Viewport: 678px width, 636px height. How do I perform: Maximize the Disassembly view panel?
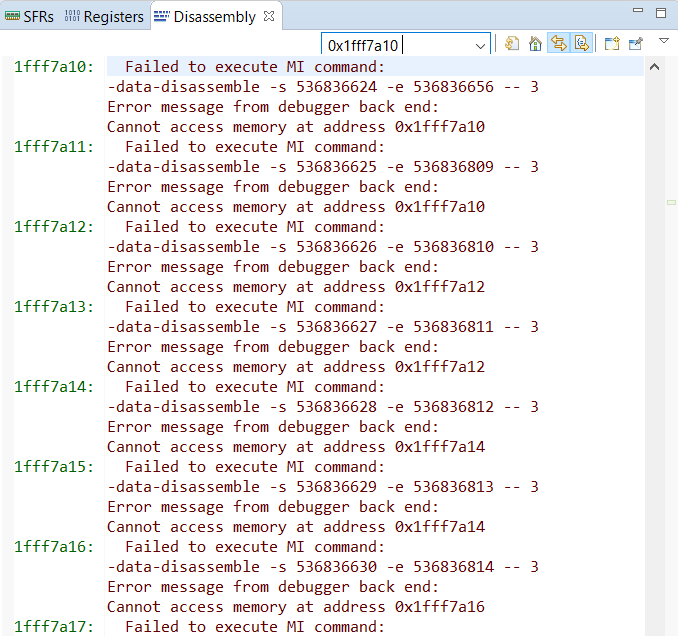click(x=661, y=13)
